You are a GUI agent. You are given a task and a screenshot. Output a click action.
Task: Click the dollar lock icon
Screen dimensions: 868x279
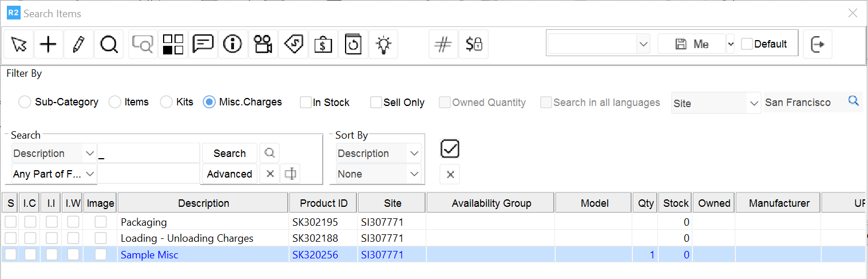(x=474, y=44)
